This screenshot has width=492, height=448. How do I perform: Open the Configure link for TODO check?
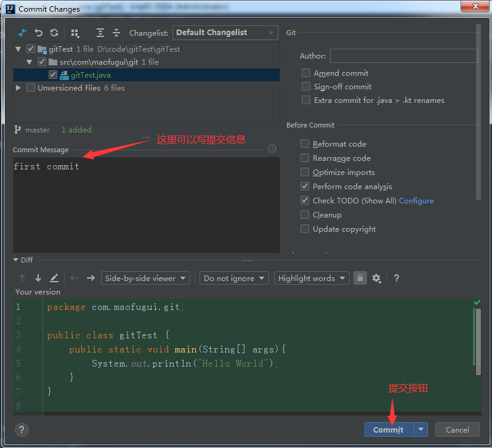[x=416, y=201]
